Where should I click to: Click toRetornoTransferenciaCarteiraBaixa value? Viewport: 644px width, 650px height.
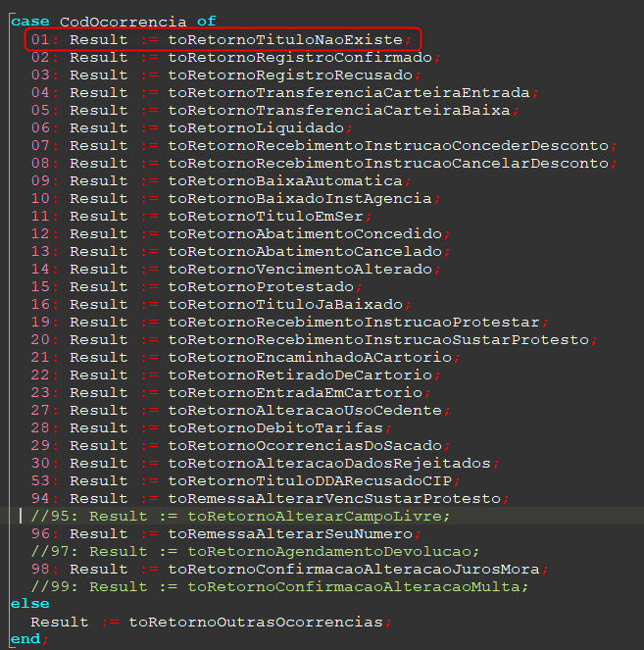[x=339, y=110]
